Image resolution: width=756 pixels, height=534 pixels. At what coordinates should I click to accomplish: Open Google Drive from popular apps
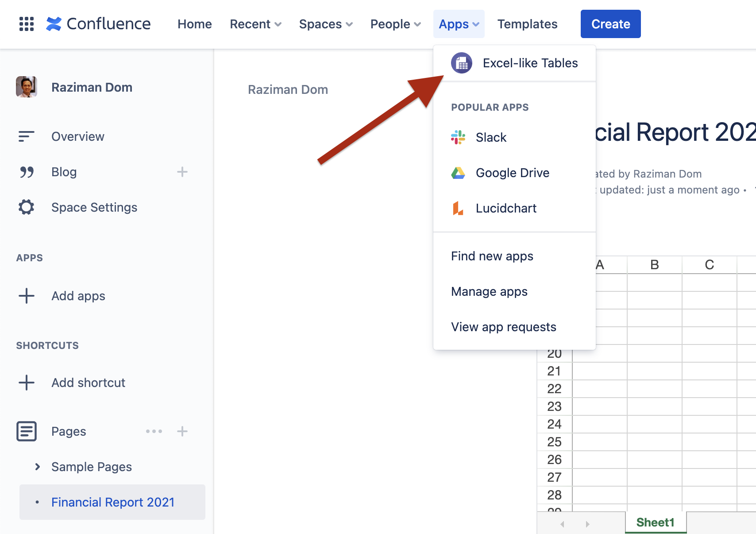(512, 173)
